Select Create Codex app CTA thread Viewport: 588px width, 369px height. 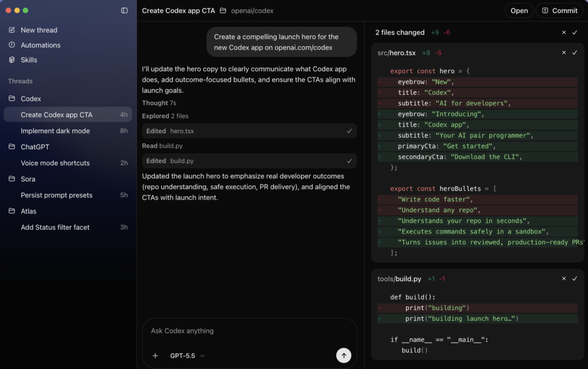click(x=68, y=115)
